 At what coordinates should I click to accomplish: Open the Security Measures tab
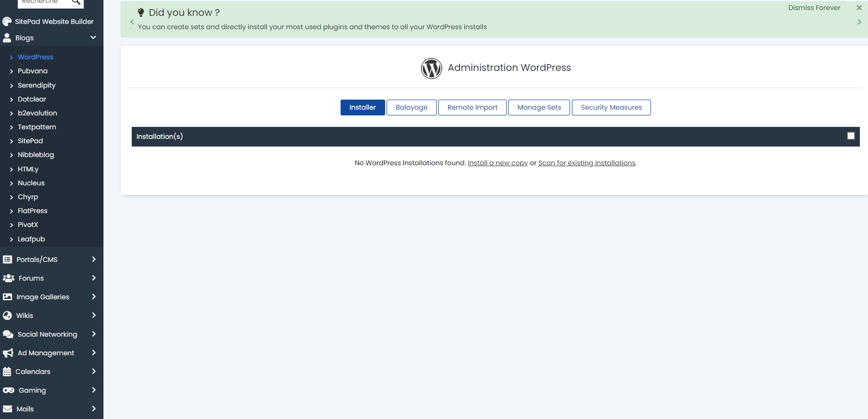click(611, 107)
